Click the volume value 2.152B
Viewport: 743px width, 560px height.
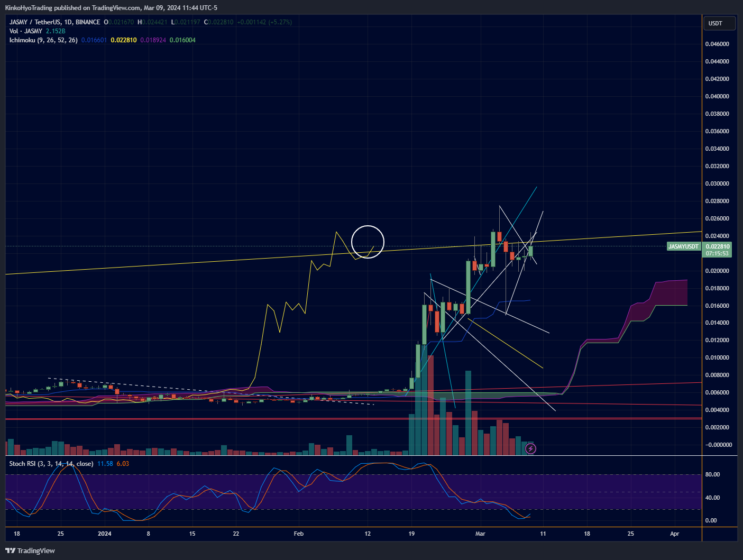tap(56, 31)
